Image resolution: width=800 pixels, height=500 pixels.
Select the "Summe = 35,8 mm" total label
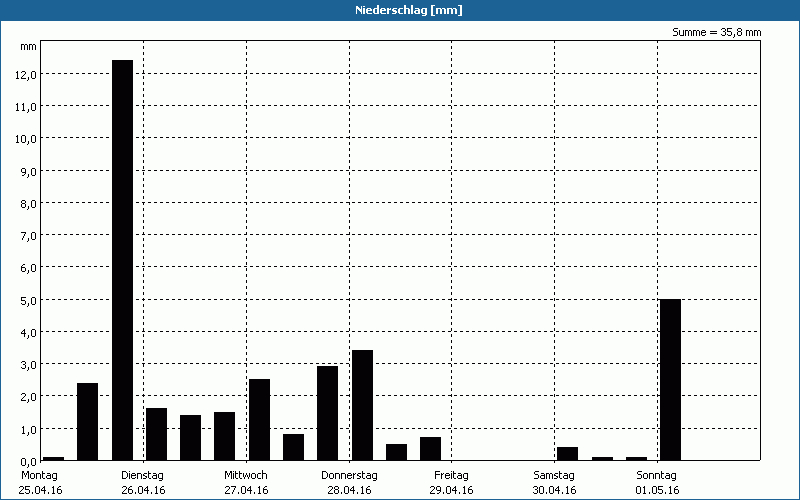point(716,32)
